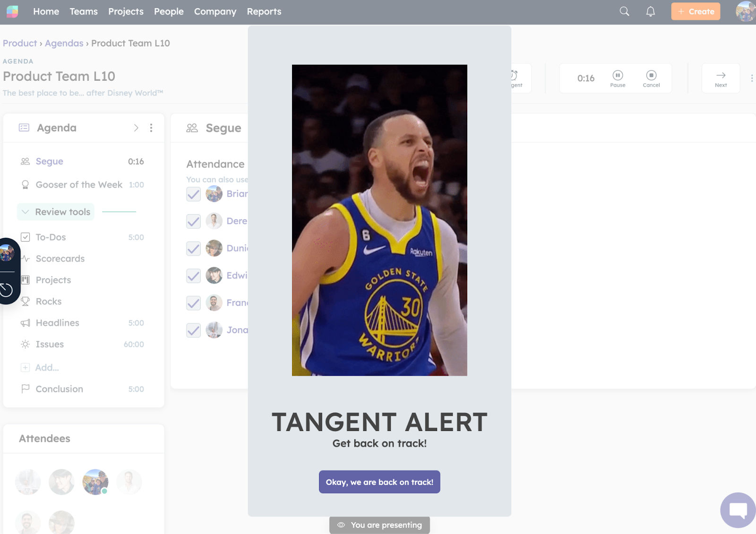Open the Company menu
The height and width of the screenshot is (534, 756).
[x=215, y=11]
